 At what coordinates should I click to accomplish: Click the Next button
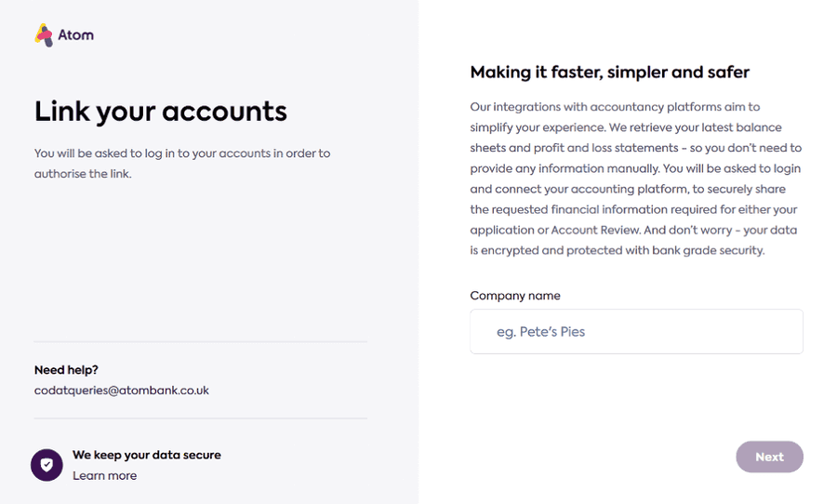click(x=769, y=457)
